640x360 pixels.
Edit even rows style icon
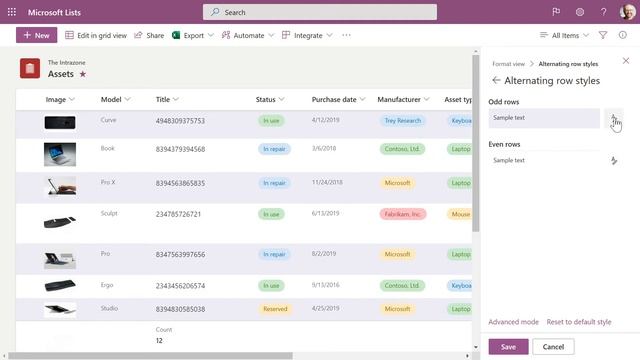[x=614, y=160]
